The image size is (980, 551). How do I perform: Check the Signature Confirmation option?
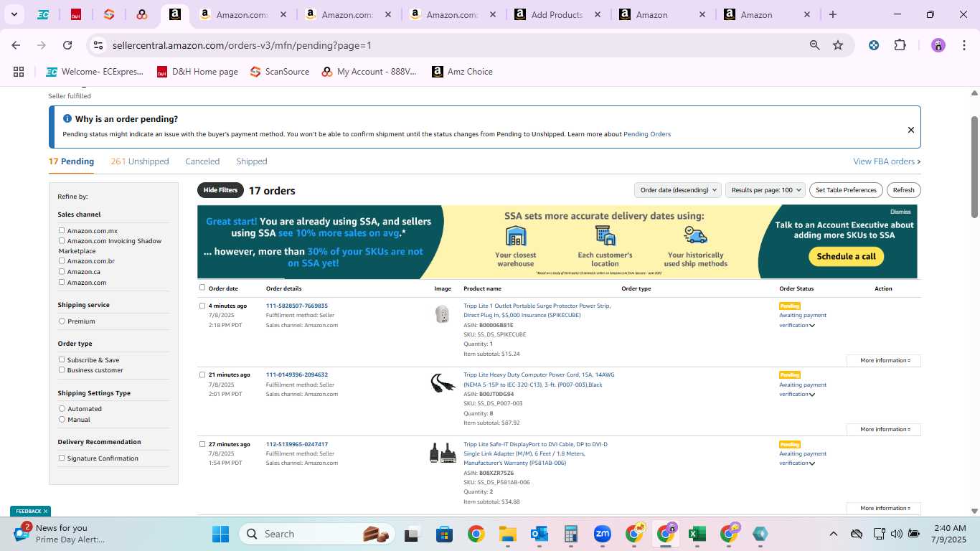coord(62,458)
